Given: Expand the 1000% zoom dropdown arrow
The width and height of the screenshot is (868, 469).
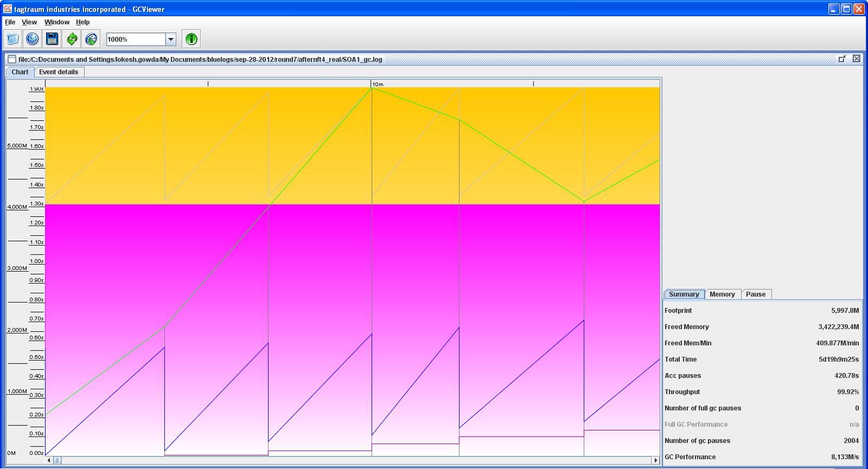Looking at the screenshot, I should click(170, 39).
